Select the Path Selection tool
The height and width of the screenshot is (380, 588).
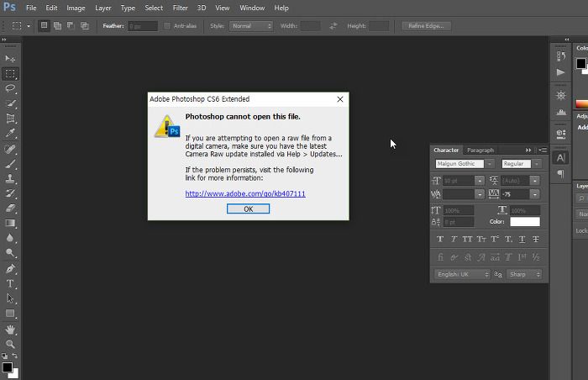(x=10, y=298)
